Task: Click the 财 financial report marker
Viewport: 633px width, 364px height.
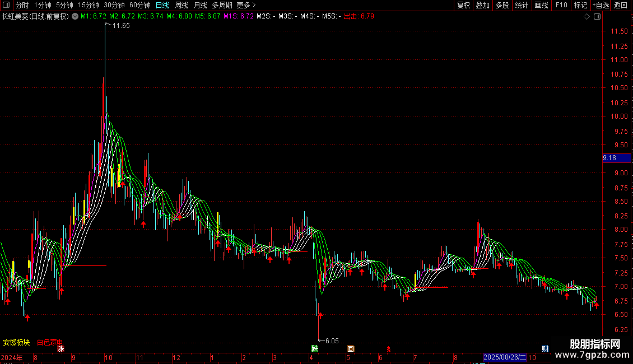Action: pos(545,349)
